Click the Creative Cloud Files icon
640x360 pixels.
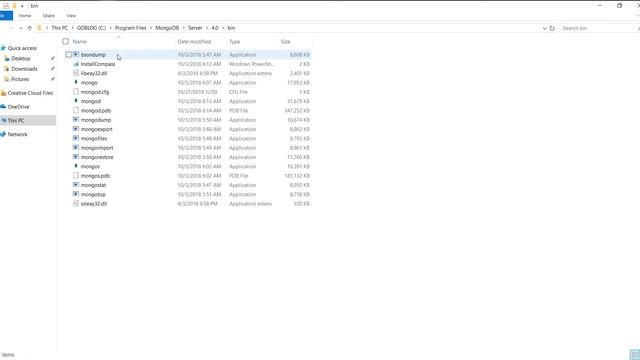(3, 93)
